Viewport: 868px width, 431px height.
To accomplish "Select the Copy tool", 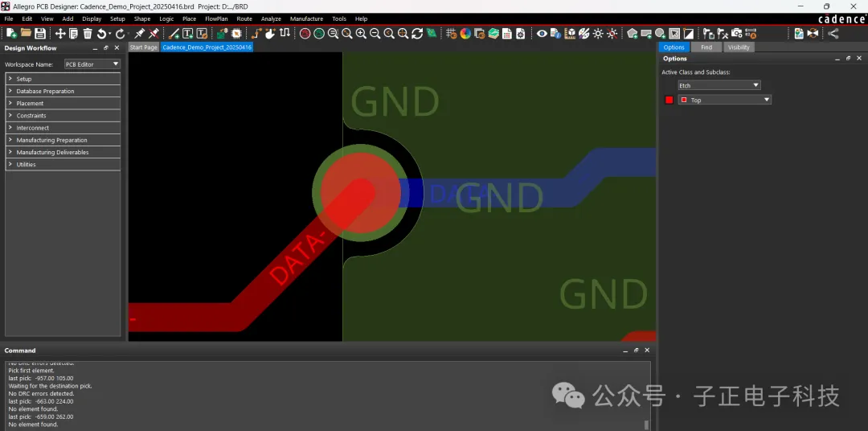I will (x=73, y=33).
